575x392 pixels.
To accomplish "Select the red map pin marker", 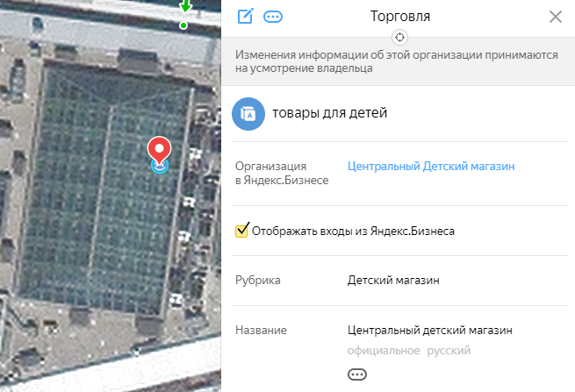I will coord(159,150).
